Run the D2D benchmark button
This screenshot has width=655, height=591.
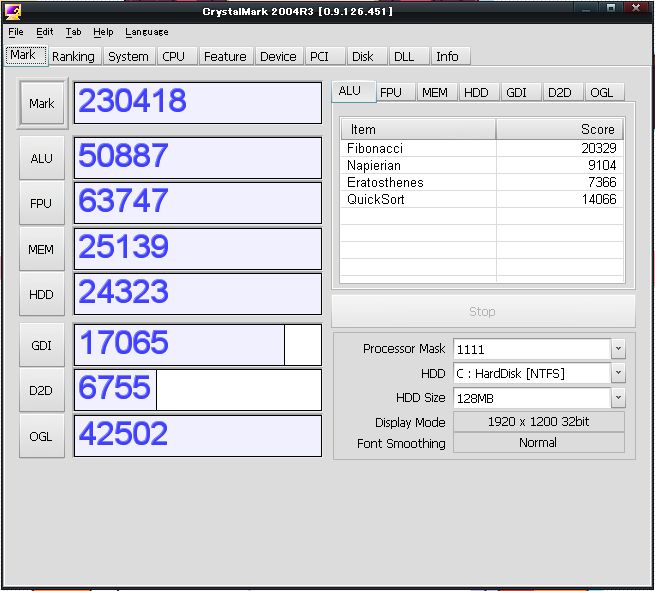pyautogui.click(x=42, y=391)
